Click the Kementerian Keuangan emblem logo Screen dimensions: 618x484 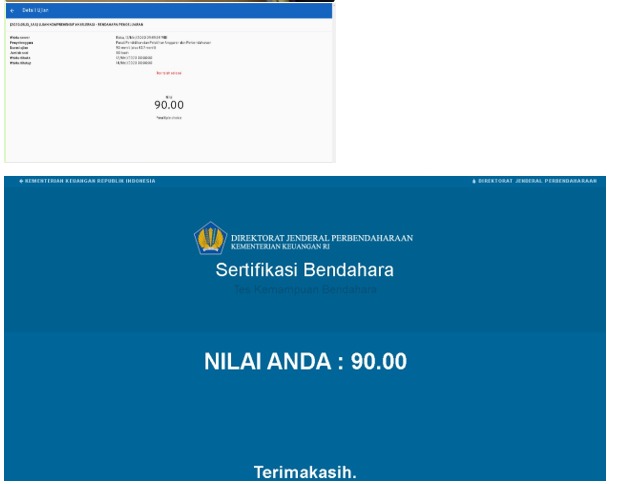click(210, 238)
